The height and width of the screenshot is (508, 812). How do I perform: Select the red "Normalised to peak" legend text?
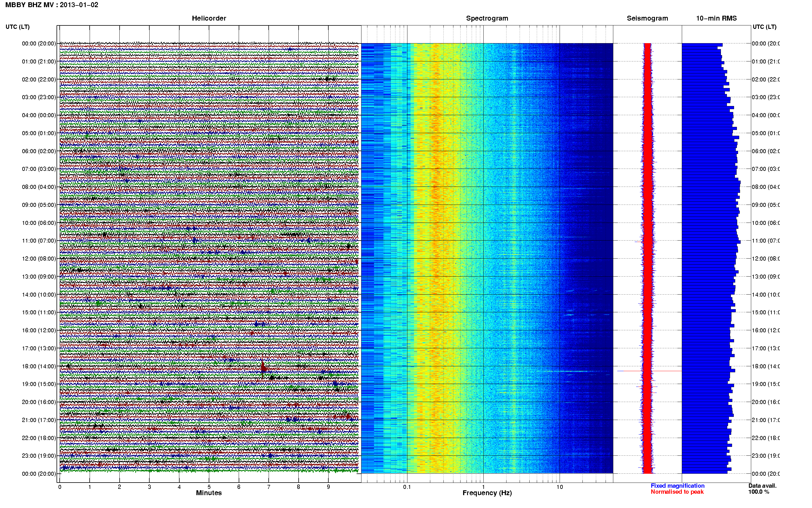coord(677,492)
